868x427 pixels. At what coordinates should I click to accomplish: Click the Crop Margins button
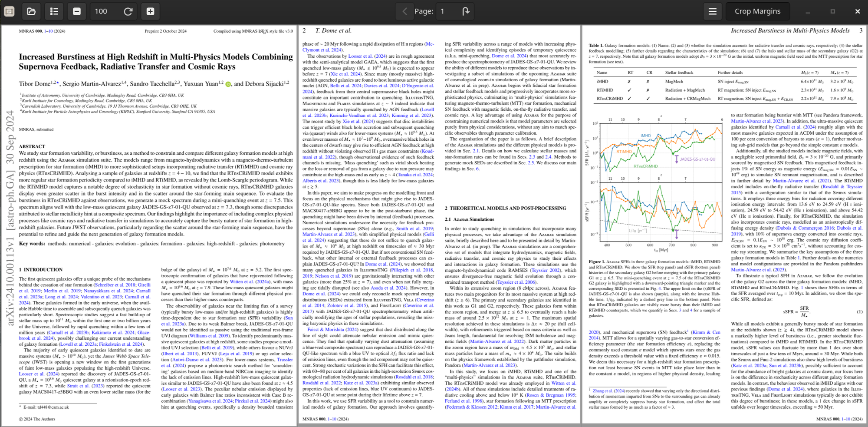[x=757, y=11]
